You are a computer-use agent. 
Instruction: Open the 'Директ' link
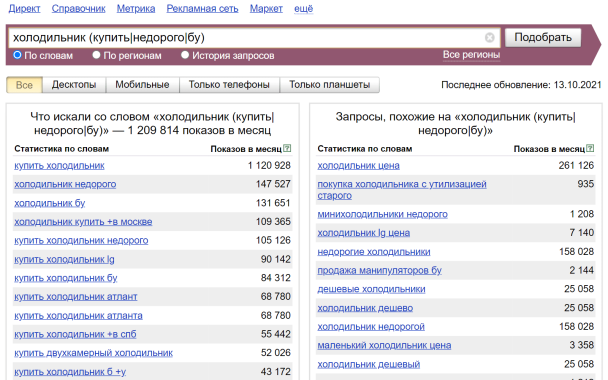pos(24,9)
